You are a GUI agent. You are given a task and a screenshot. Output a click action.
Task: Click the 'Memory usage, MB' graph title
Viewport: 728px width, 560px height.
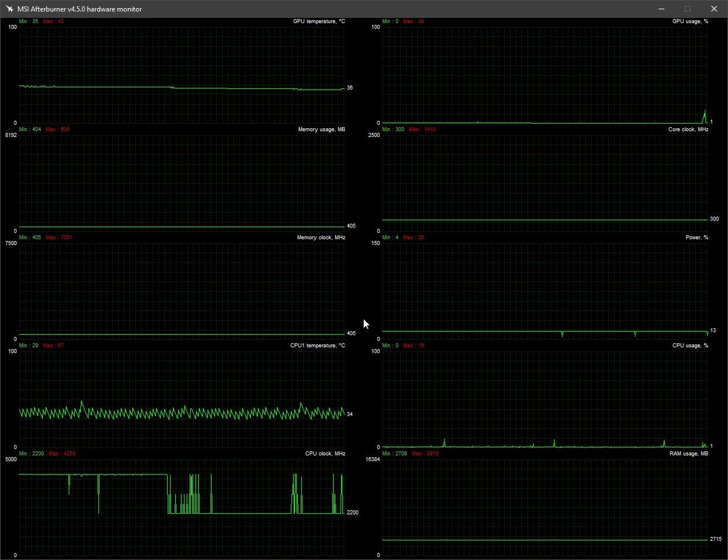pyautogui.click(x=321, y=129)
